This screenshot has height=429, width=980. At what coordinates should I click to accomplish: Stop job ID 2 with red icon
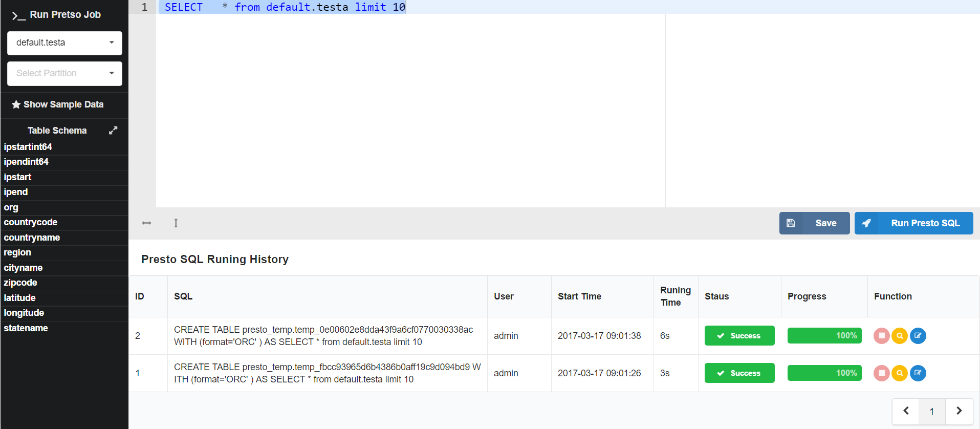pos(882,336)
